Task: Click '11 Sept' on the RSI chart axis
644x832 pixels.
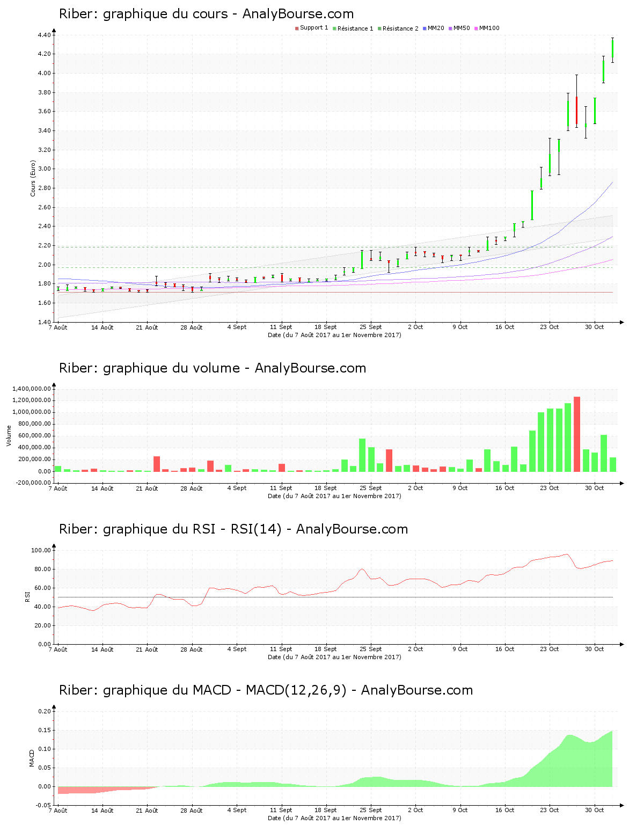Action: [281, 649]
